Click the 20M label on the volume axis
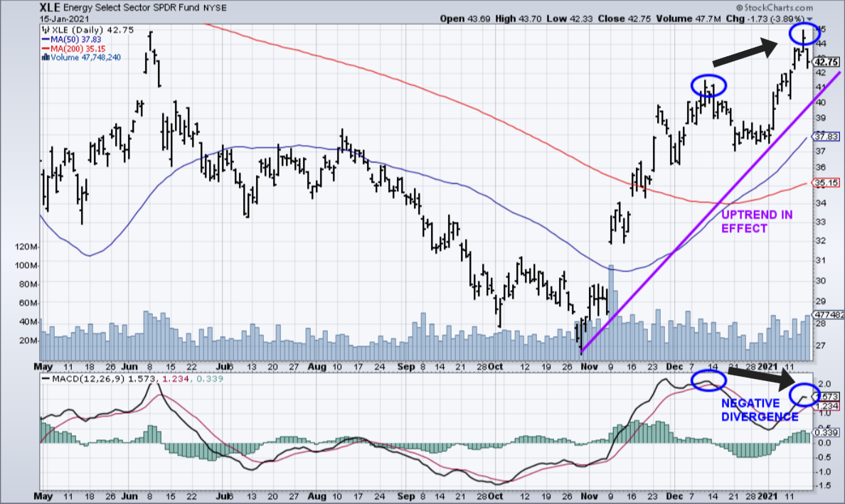This screenshot has width=845, height=504. coord(28,341)
